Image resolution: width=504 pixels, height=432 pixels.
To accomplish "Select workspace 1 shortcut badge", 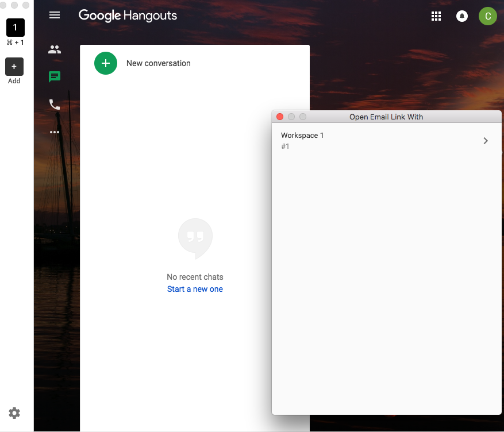I will pyautogui.click(x=15, y=27).
